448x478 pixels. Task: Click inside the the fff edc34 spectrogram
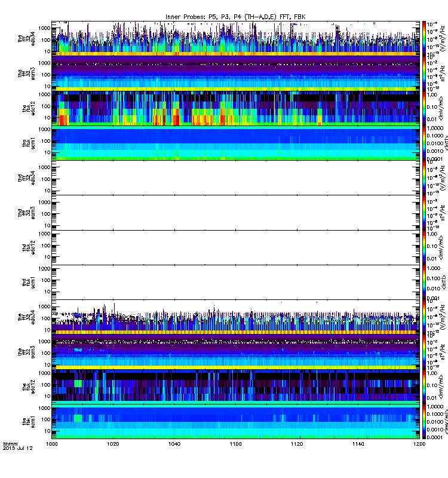point(235,317)
